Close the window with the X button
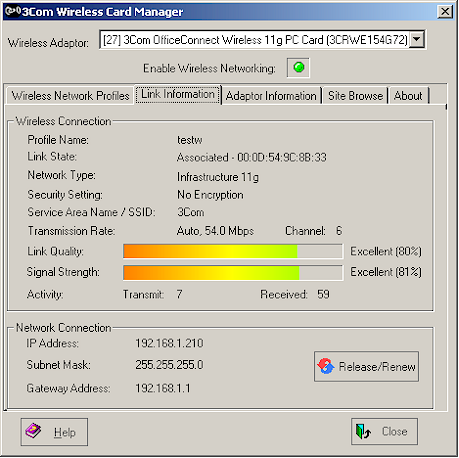Screen dimensions: 459x458 445,12
